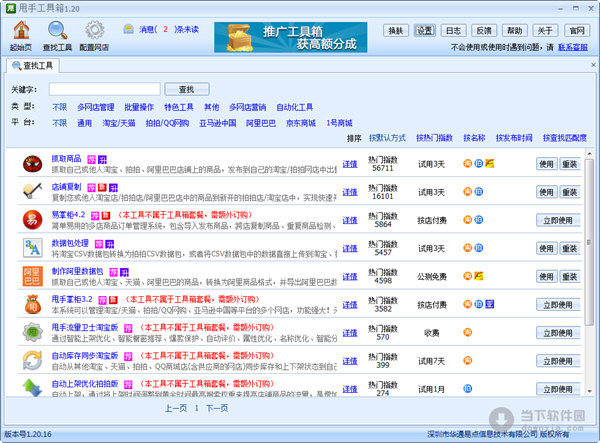Screen dimensions: 600x443
Task: Click the 数据包处理 tool icon
Action: click(33, 248)
